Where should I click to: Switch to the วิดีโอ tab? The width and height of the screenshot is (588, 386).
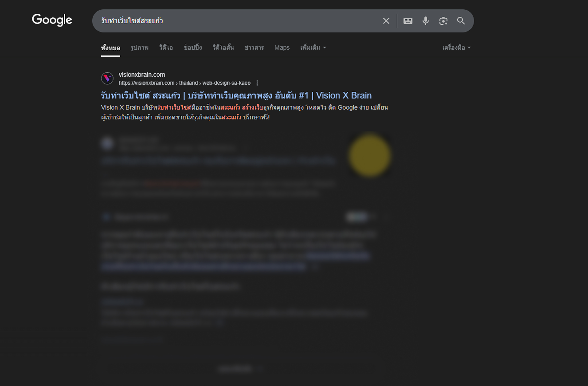coord(166,48)
